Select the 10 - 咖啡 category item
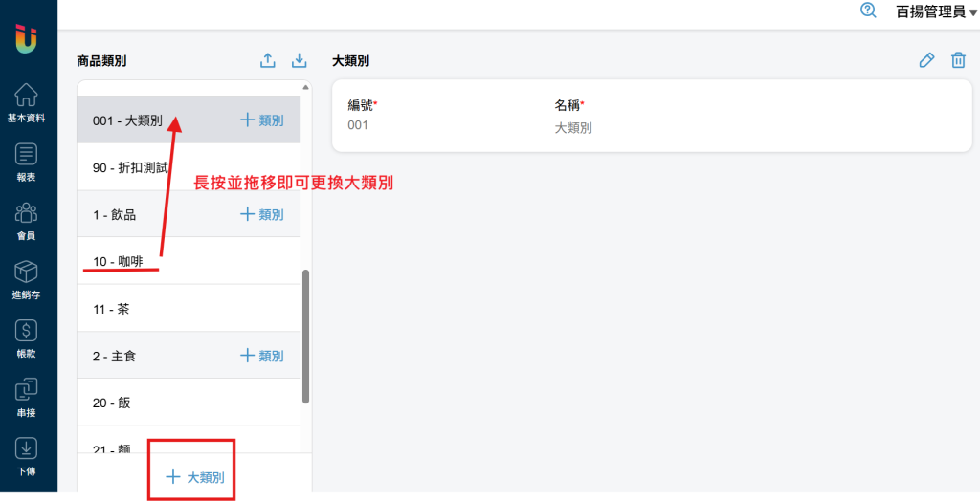The image size is (980, 501). [x=113, y=262]
